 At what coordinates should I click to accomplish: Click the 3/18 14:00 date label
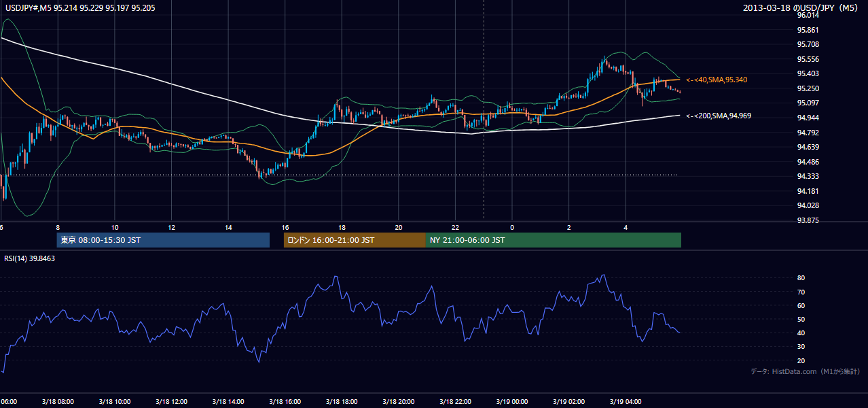[228, 402]
